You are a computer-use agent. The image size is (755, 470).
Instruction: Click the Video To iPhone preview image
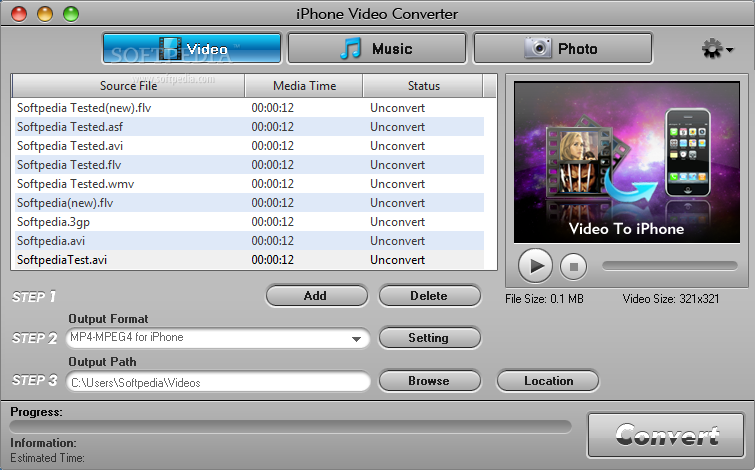pyautogui.click(x=626, y=162)
